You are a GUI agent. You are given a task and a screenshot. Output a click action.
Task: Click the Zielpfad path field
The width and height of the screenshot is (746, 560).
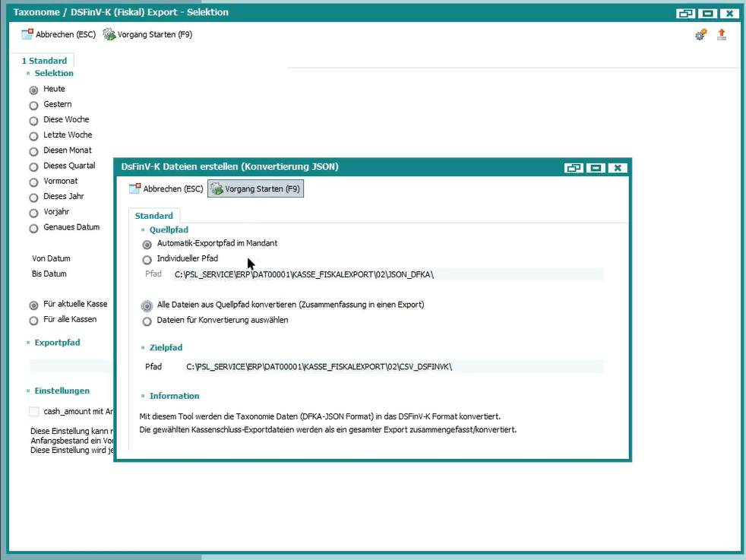[394, 367]
